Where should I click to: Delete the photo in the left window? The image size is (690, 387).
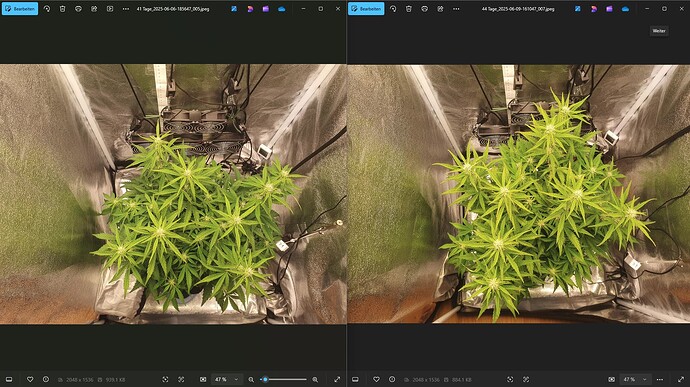pos(62,9)
